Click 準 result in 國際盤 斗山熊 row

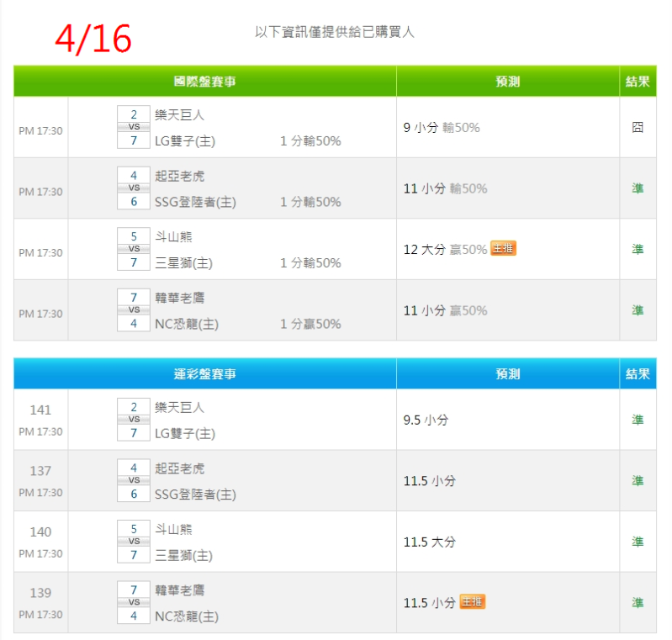[638, 249]
